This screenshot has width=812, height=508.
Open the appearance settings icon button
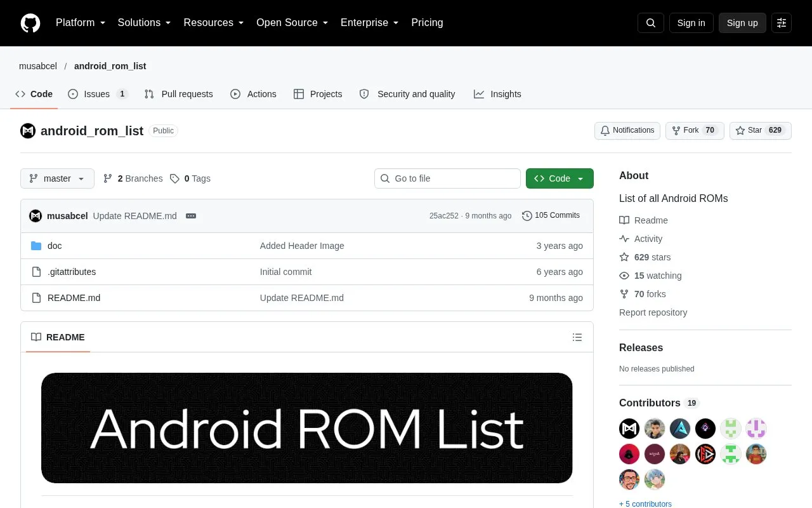click(x=782, y=23)
